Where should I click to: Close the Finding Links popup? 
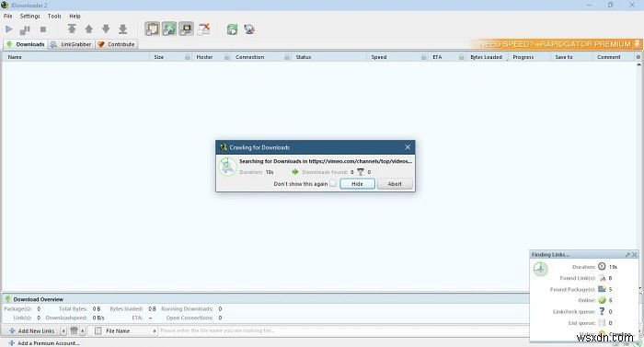point(635,254)
